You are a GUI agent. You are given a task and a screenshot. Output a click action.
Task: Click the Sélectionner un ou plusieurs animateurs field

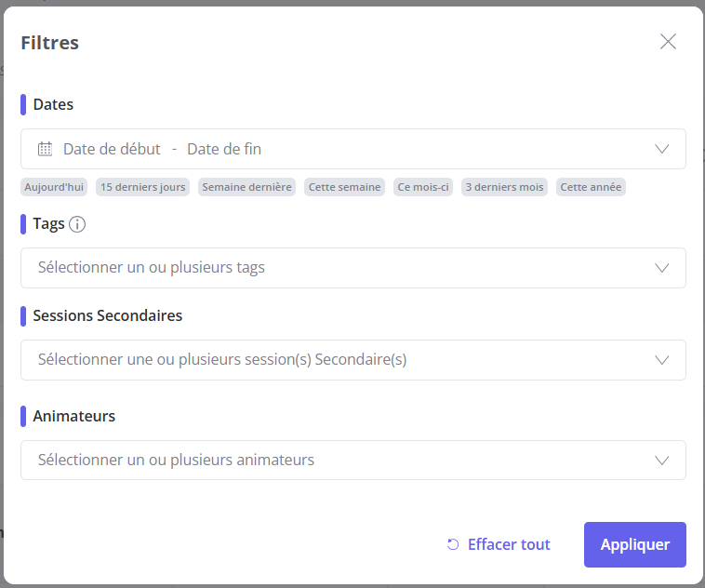(x=352, y=460)
